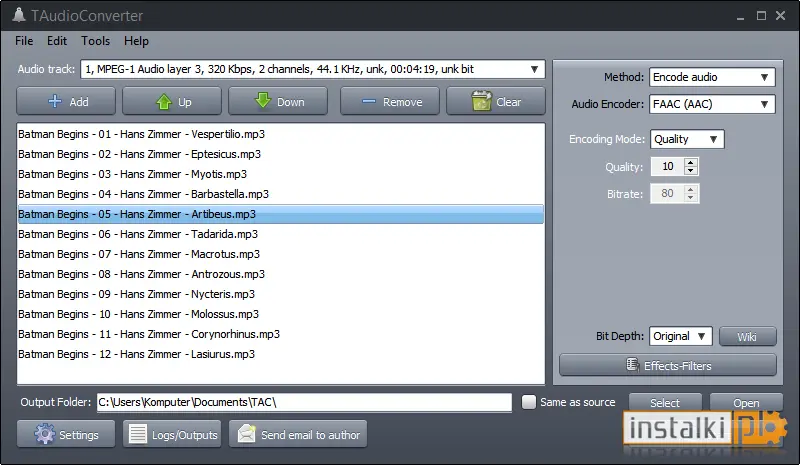This screenshot has width=800, height=465.
Task: Click the Output Folder path field
Action: click(x=305, y=402)
